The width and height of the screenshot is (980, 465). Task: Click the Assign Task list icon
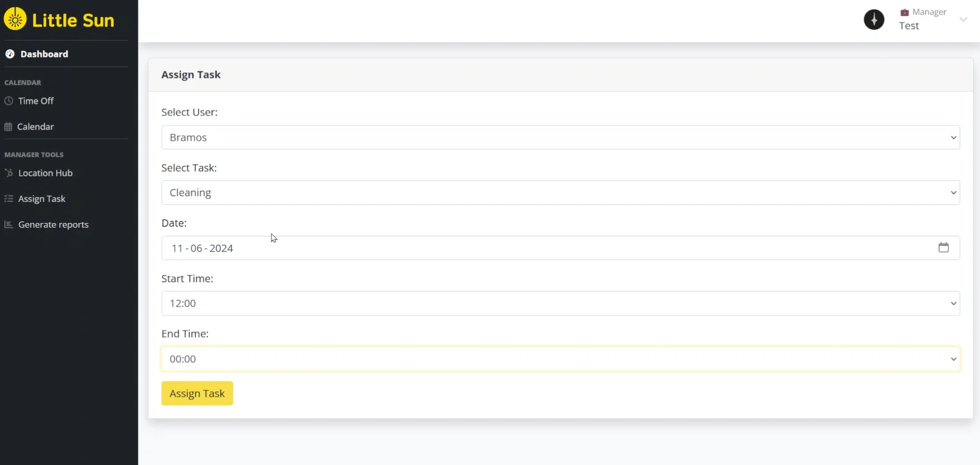coord(9,199)
